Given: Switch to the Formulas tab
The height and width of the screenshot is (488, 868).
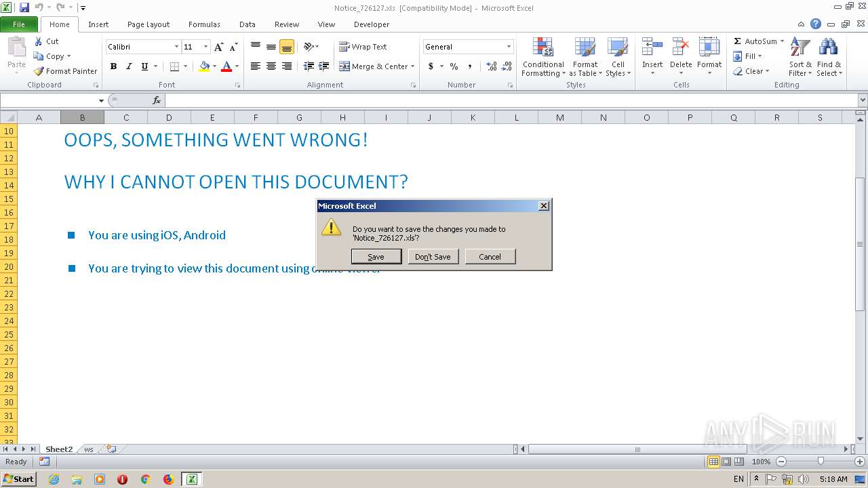Looking at the screenshot, I should (x=204, y=24).
